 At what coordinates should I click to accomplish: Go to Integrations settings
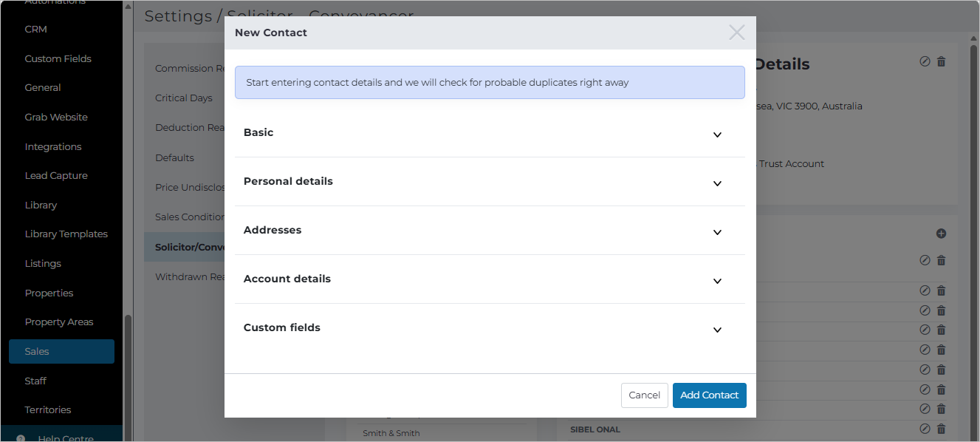52,146
